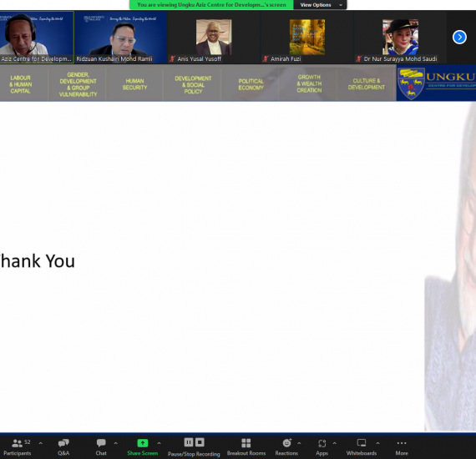This screenshot has height=459, width=476.
Task: Pause the recording
Action: pos(189,442)
